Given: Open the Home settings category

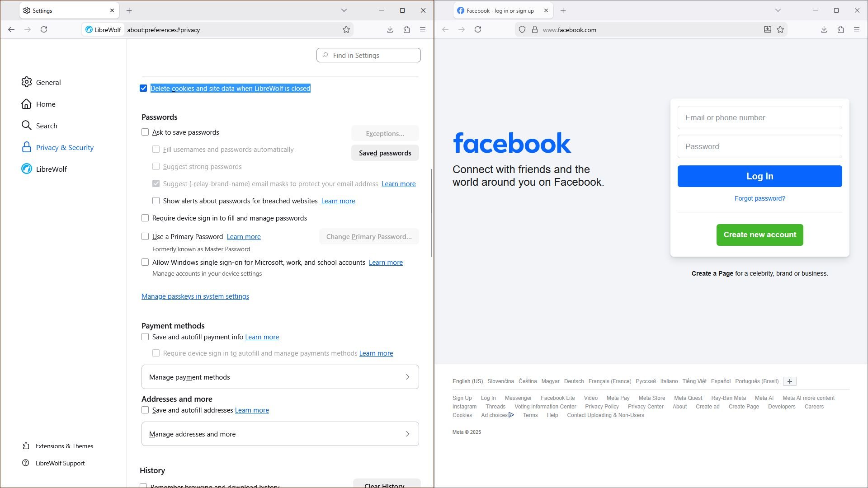Looking at the screenshot, I should coord(46,104).
